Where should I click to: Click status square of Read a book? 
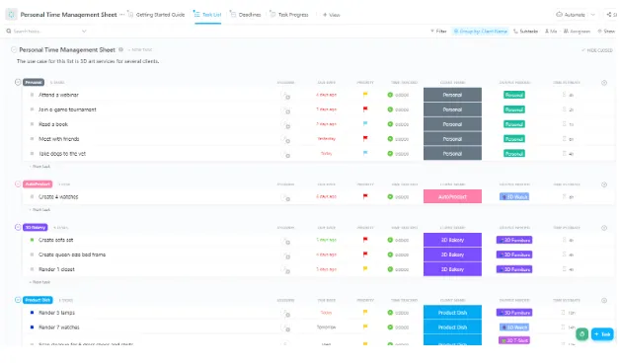coord(32,124)
